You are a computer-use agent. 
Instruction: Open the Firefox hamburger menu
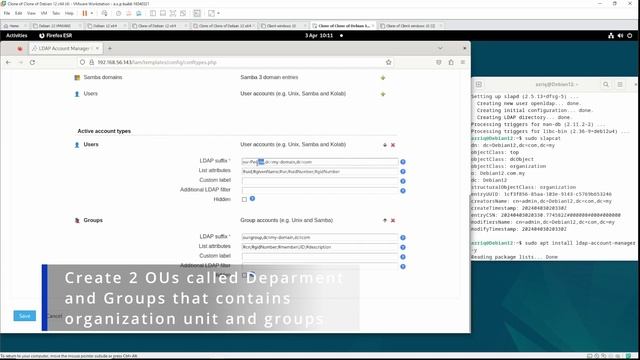(x=463, y=62)
